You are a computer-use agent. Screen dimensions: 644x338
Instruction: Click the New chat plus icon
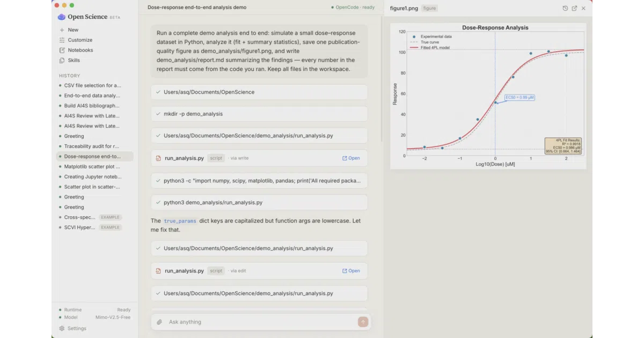pos(62,30)
